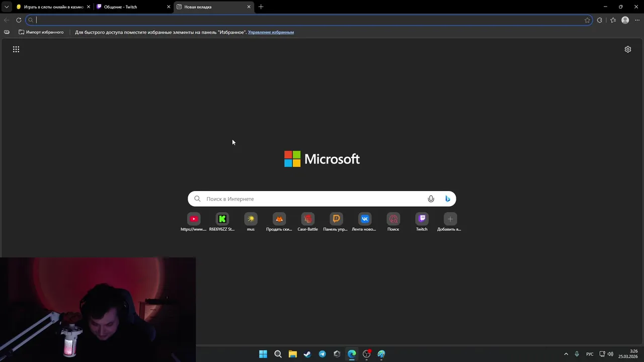Add page to favorites star icon
The image size is (644, 362).
(x=587, y=20)
